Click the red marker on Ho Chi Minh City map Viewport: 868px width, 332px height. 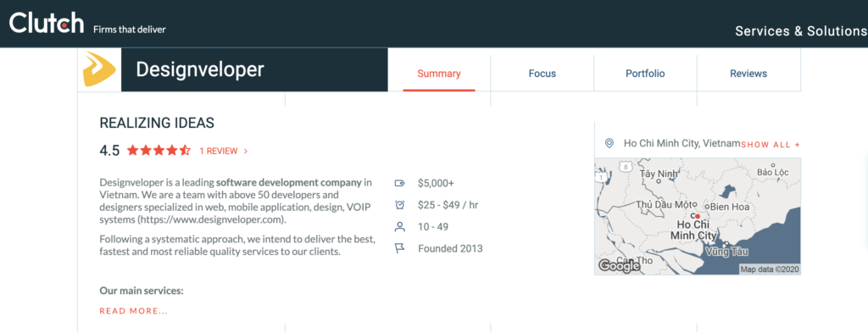(x=698, y=216)
